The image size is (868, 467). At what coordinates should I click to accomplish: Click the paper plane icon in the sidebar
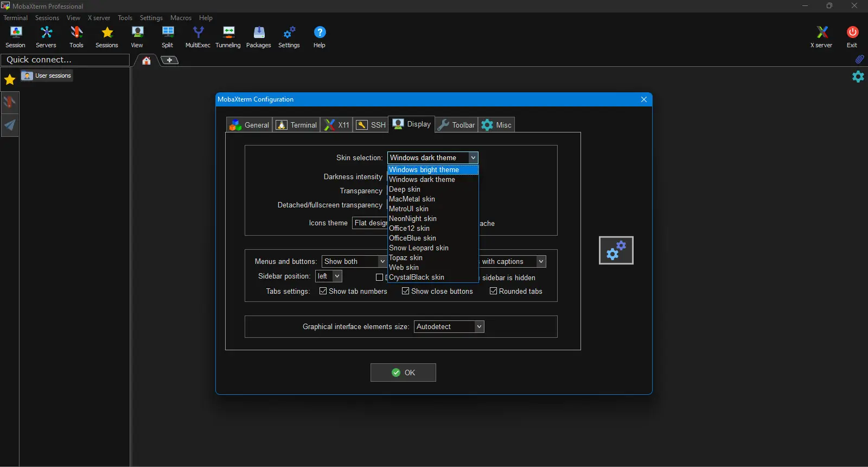(10, 125)
